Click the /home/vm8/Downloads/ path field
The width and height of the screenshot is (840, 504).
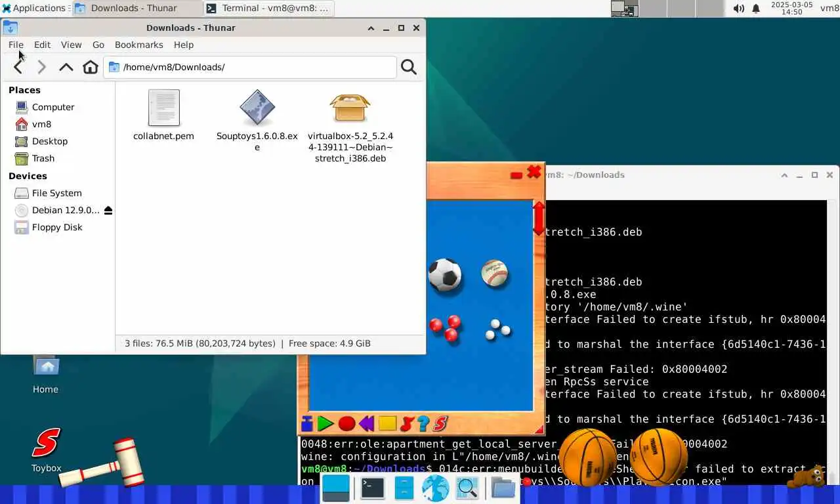tap(250, 67)
